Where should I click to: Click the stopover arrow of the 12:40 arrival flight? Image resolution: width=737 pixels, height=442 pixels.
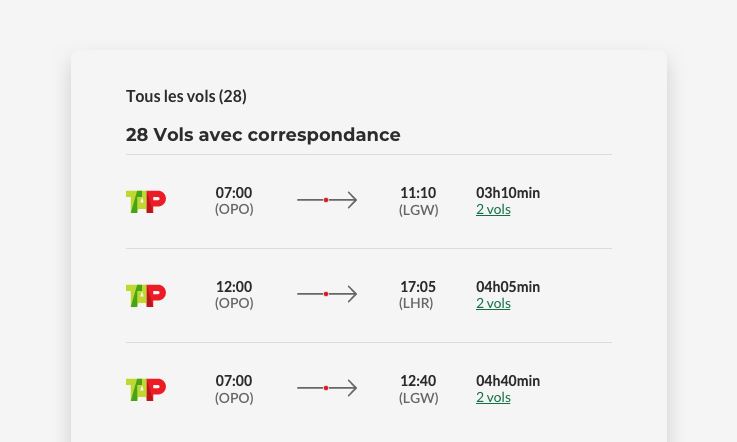coord(327,388)
